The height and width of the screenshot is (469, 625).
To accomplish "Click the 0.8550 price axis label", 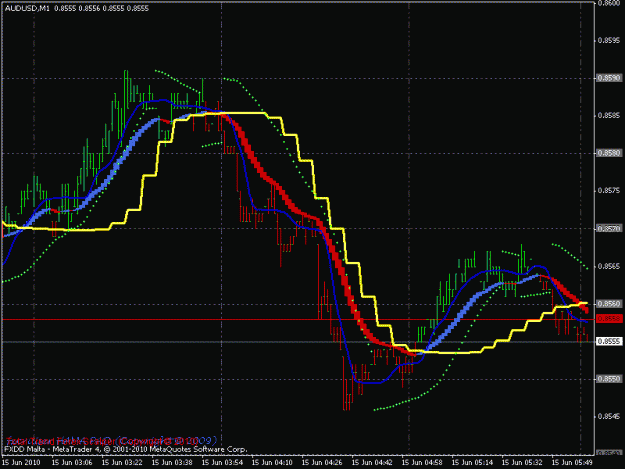I will click(x=609, y=379).
